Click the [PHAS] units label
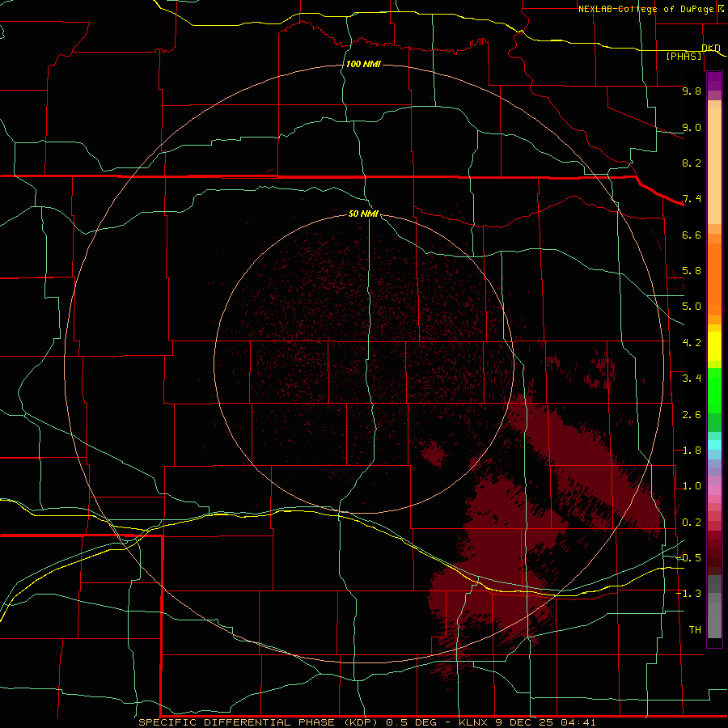The image size is (728, 728). 684,57
